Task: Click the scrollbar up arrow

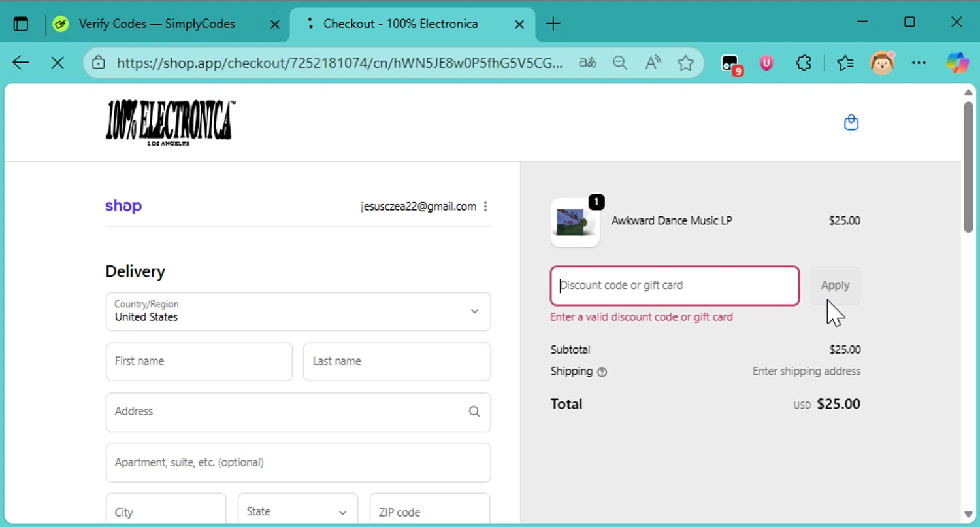Action: [x=968, y=92]
